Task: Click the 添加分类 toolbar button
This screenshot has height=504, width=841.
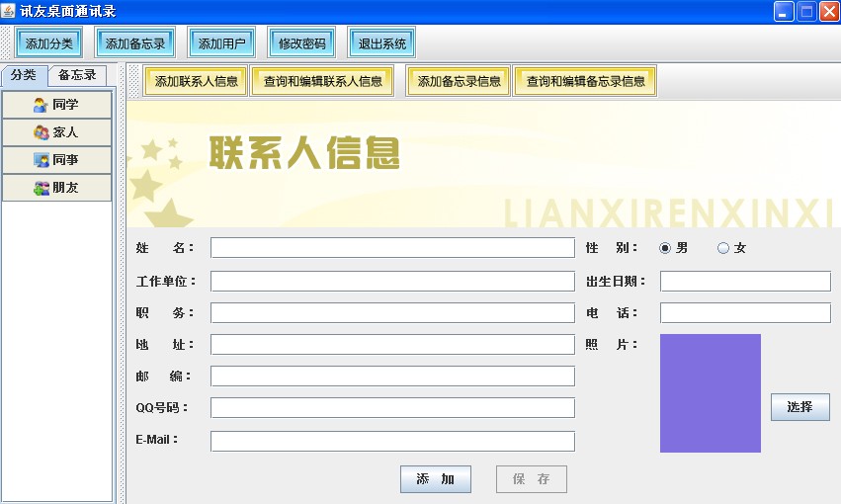Action: click(48, 42)
